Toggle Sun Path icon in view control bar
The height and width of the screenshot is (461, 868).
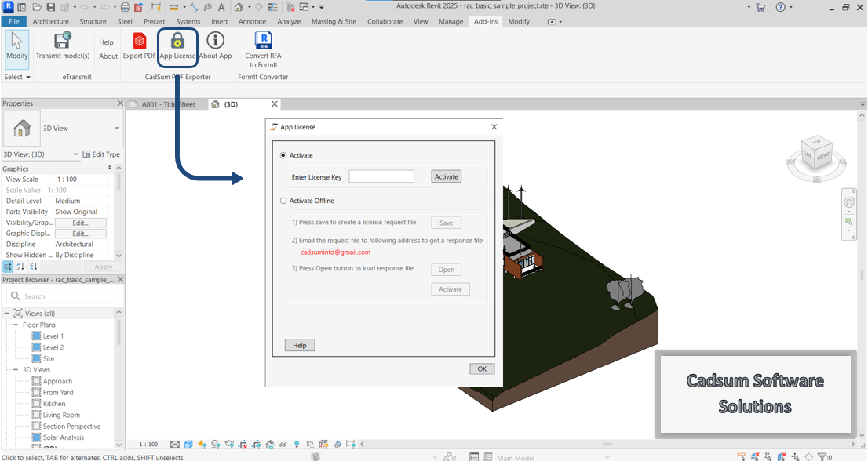[202, 445]
